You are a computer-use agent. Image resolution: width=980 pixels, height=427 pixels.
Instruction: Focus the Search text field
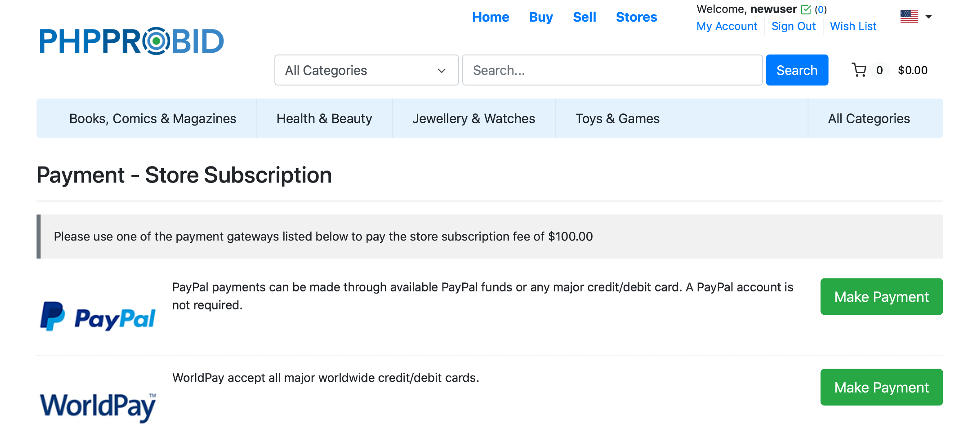click(x=612, y=70)
